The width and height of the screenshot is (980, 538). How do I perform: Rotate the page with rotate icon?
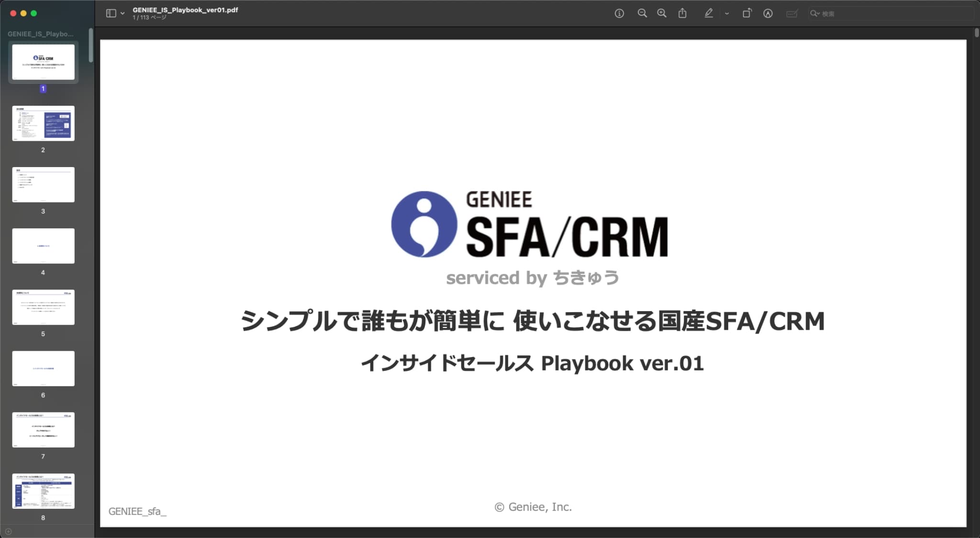(747, 13)
